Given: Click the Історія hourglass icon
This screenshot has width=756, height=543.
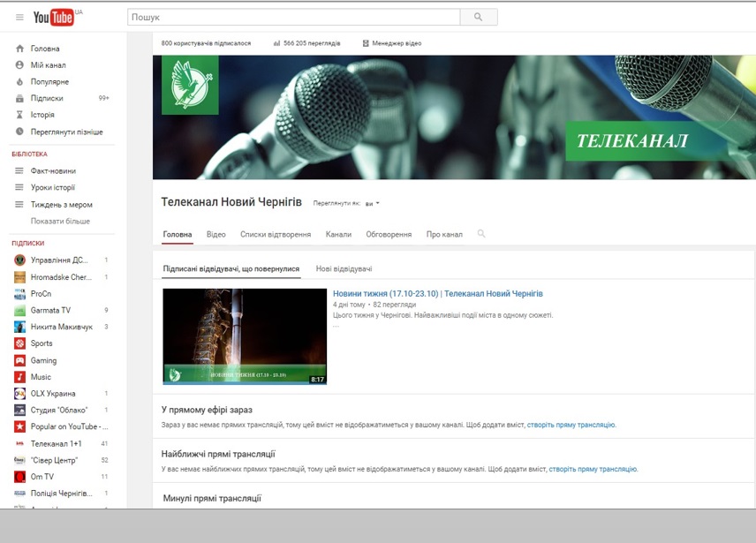Looking at the screenshot, I should [19, 115].
